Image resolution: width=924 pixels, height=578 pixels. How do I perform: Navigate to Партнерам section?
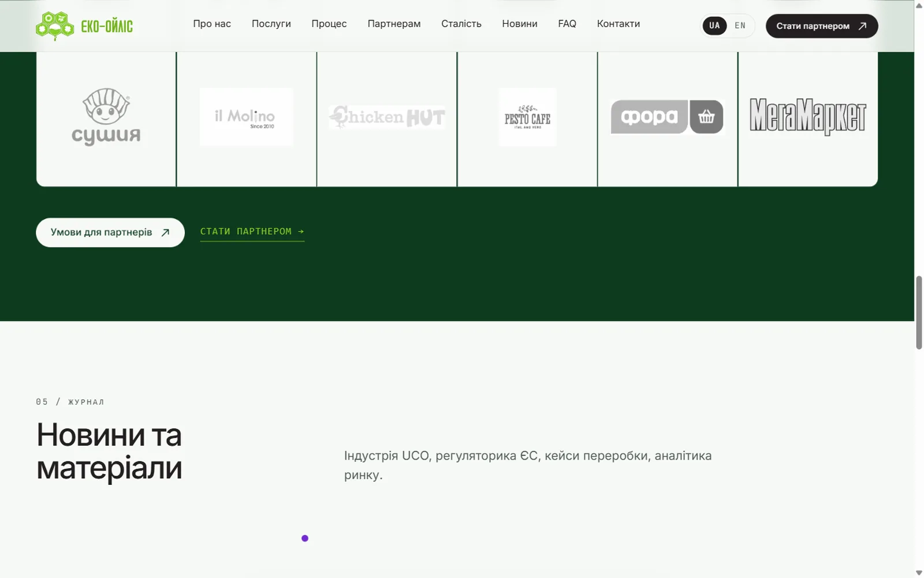pyautogui.click(x=394, y=24)
